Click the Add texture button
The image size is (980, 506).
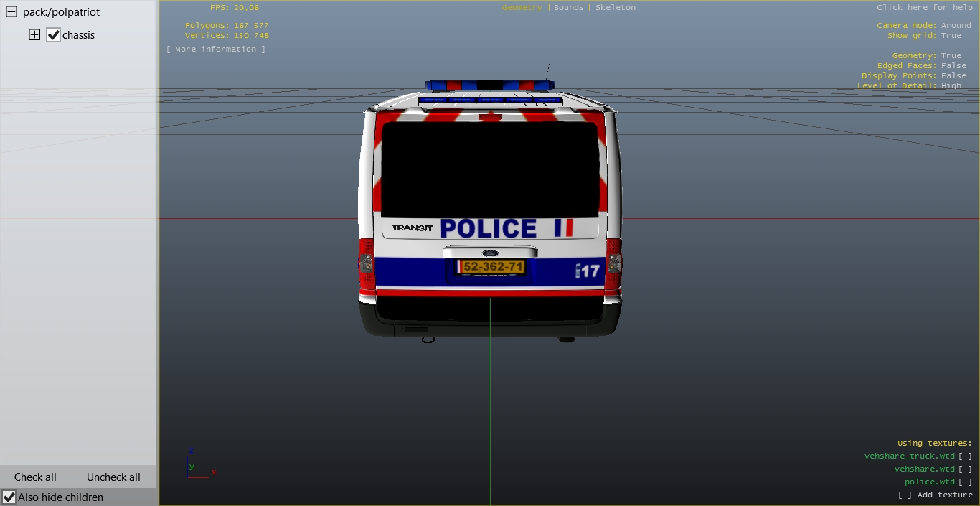[936, 495]
